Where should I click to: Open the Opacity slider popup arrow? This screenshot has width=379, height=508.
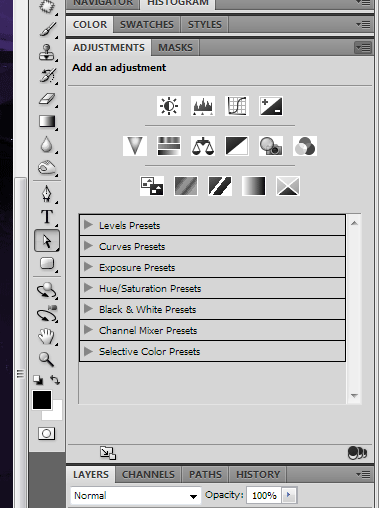click(x=289, y=495)
